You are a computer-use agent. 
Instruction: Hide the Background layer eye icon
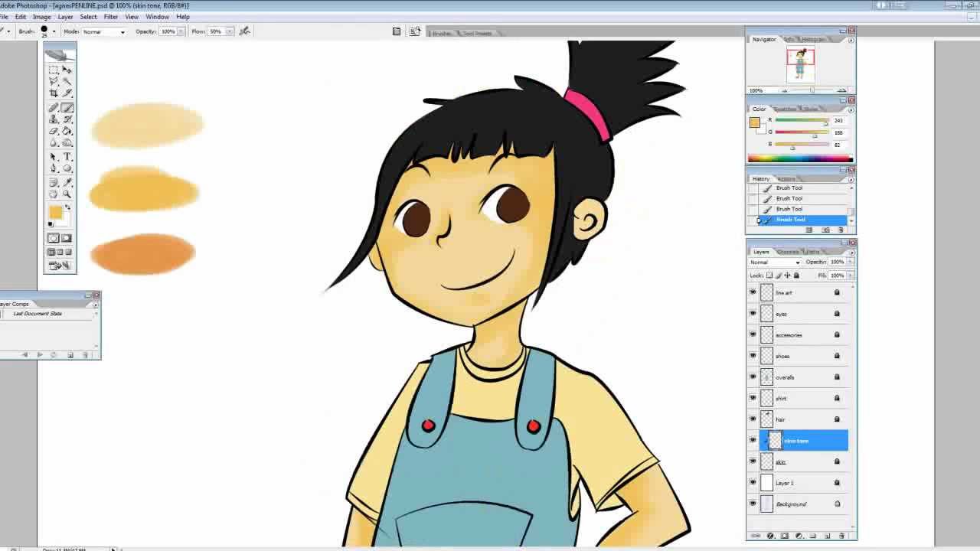tap(753, 504)
